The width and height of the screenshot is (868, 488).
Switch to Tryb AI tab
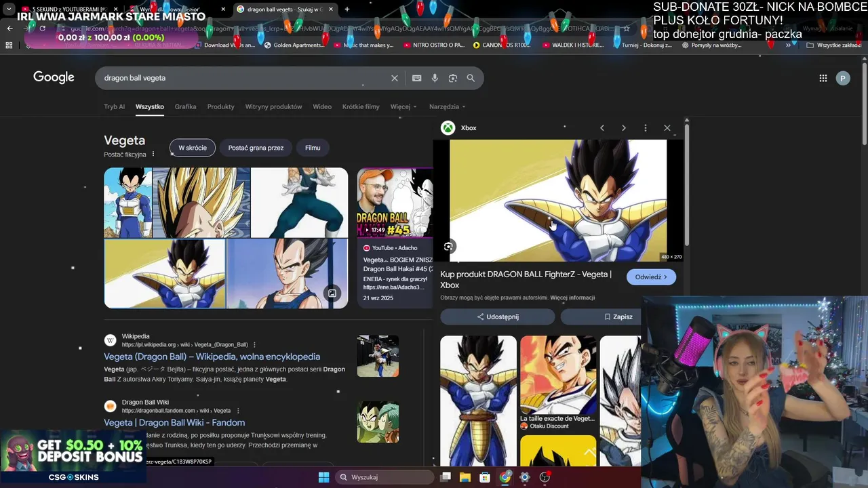115,106
